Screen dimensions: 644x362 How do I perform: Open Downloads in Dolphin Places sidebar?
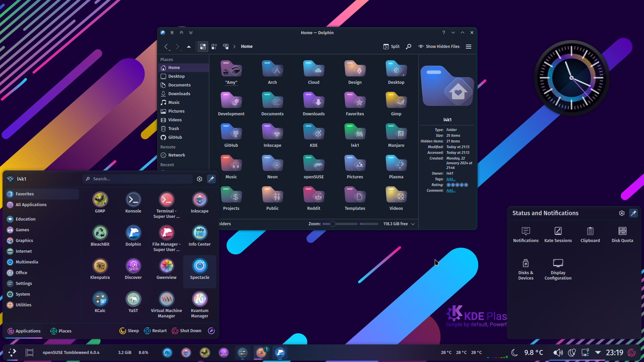(183, 94)
